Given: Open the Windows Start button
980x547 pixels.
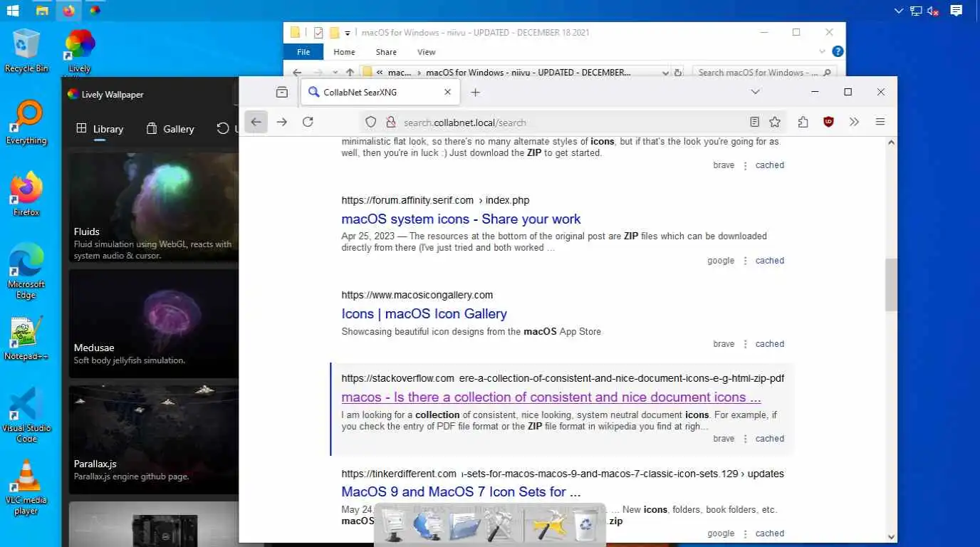Looking at the screenshot, I should point(13,11).
